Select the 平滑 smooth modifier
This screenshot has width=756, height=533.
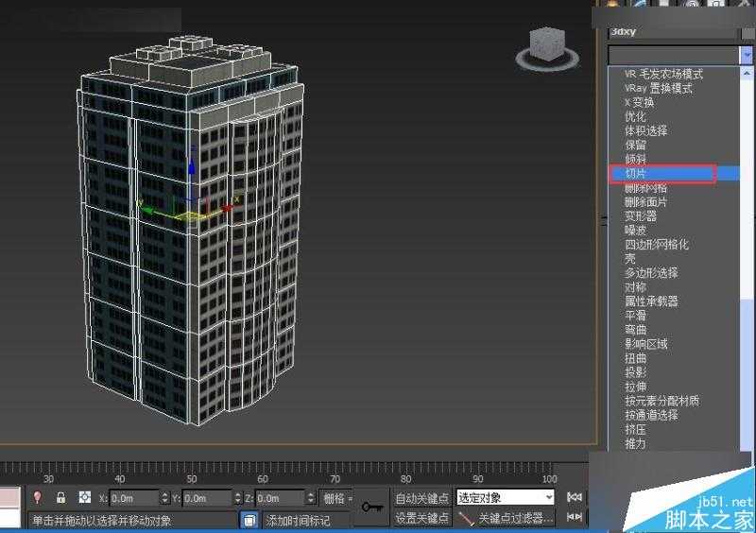pyautogui.click(x=635, y=316)
